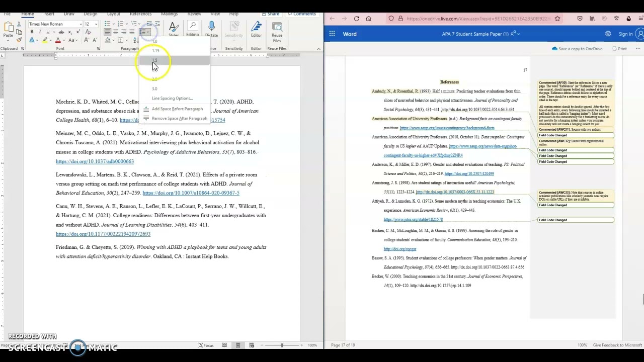This screenshot has width=644, height=362.
Task: Click the Justify alignment icon
Action: tap(132, 32)
